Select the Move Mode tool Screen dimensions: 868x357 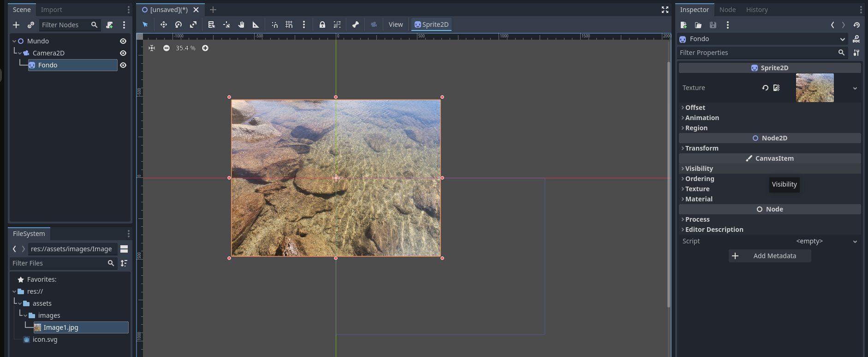(164, 24)
